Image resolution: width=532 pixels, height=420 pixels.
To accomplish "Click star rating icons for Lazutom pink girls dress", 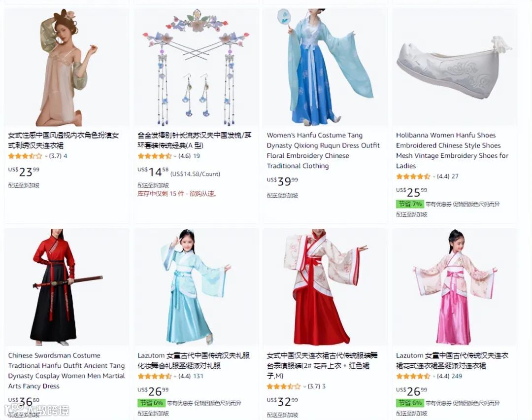I will click(x=413, y=376).
